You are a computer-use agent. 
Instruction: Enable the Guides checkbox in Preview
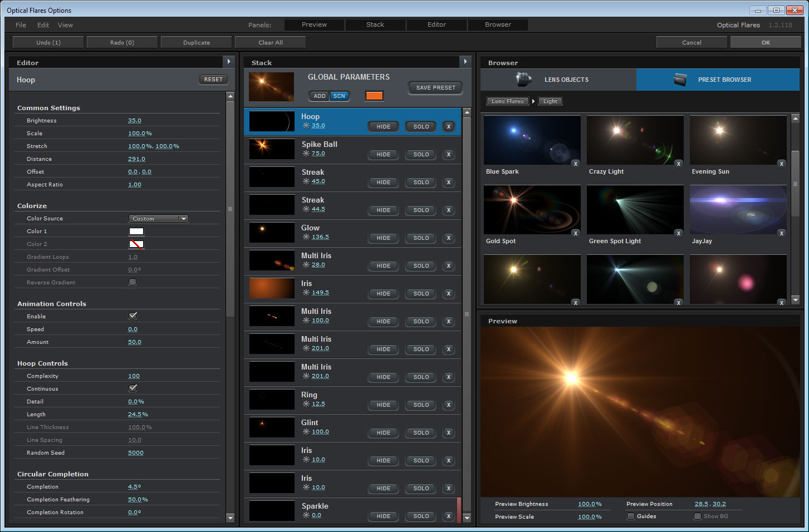631,516
